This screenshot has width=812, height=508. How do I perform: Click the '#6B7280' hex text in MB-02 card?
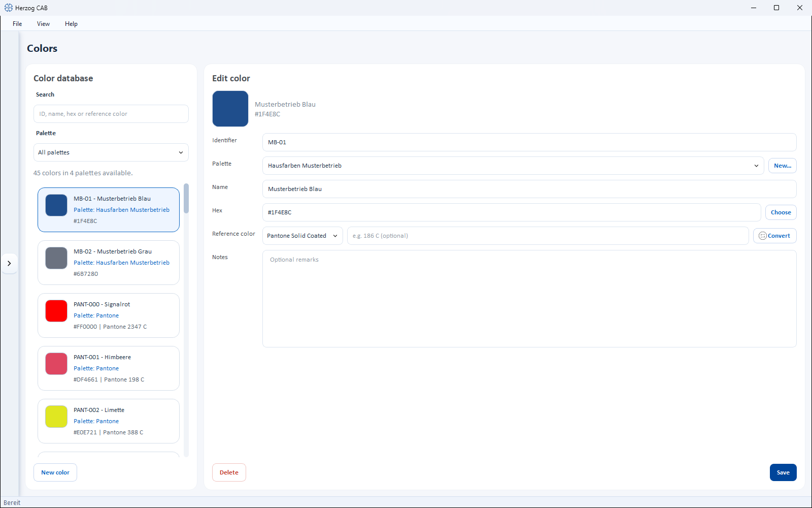pyautogui.click(x=86, y=274)
